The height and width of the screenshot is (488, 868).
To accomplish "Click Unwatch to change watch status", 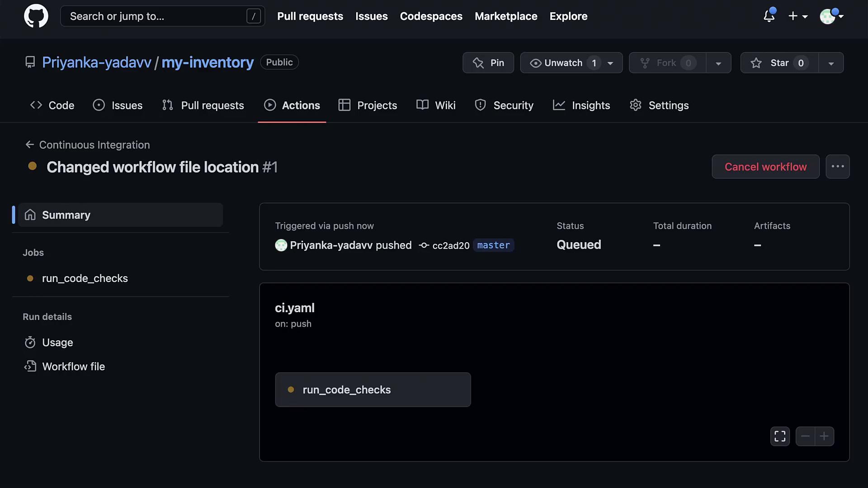I will pyautogui.click(x=563, y=63).
